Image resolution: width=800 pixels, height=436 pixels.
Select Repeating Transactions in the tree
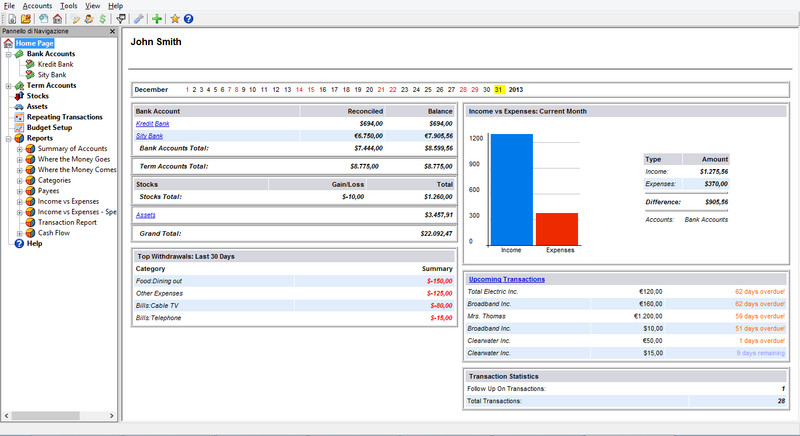(x=64, y=117)
